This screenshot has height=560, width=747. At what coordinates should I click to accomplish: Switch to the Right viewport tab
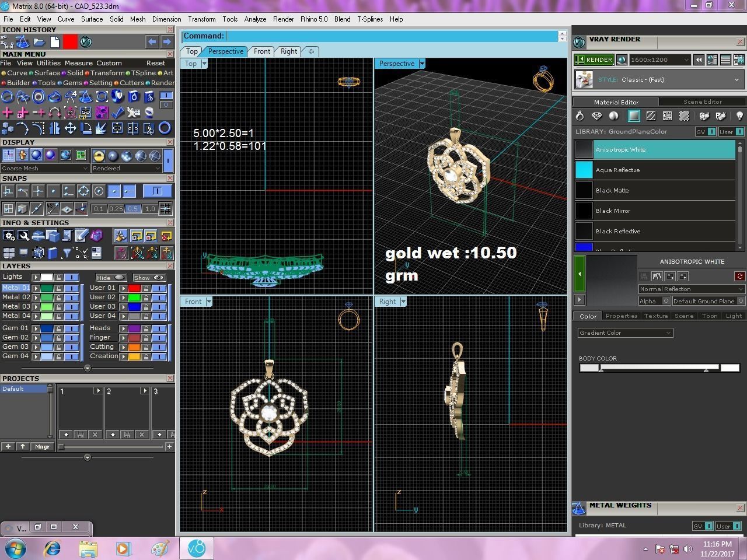pos(289,51)
